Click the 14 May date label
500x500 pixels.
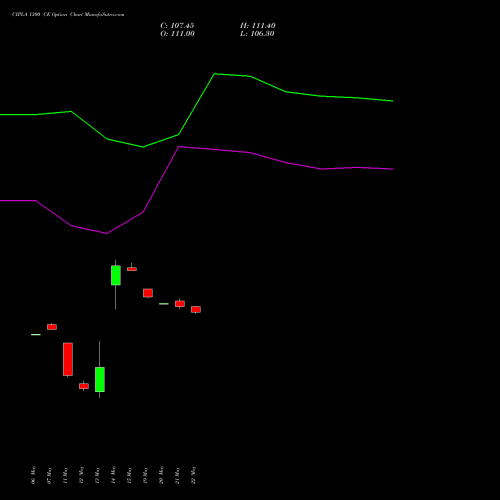[113, 475]
